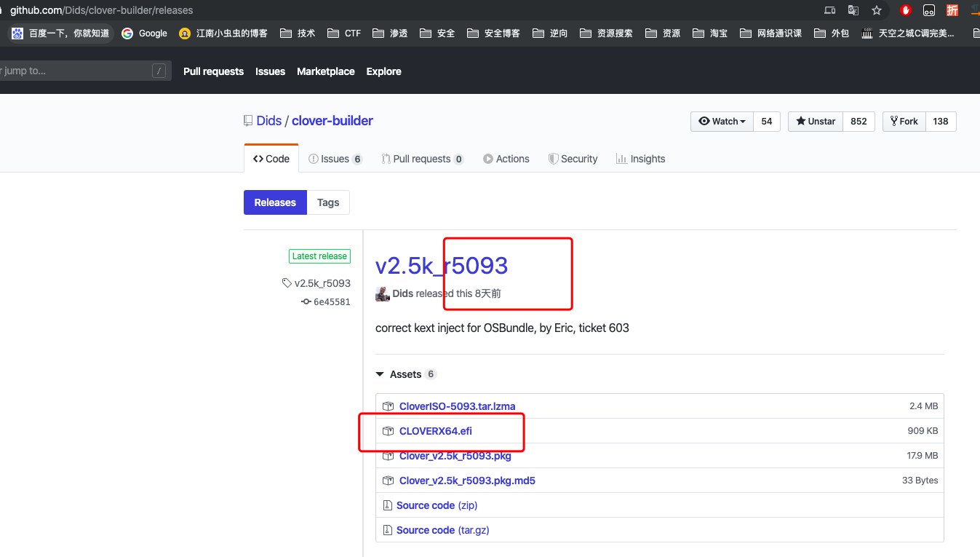Click the send-to-device icon in address bar
This screenshot has width=980, height=557.
tap(829, 10)
